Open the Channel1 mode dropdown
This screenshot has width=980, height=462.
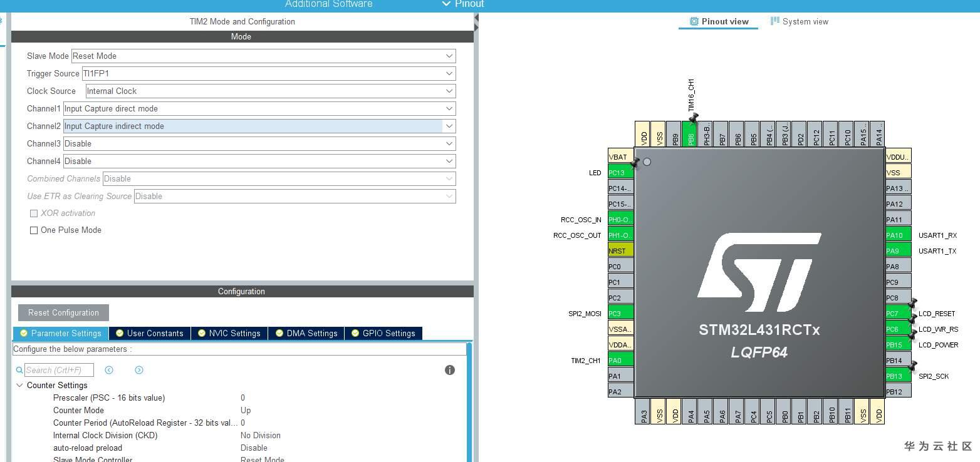tap(259, 108)
